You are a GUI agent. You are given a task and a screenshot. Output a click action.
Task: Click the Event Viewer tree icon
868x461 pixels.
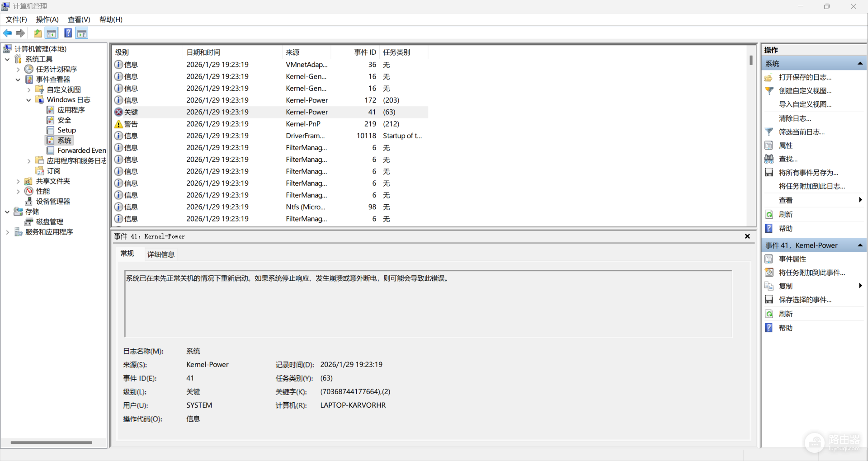[x=29, y=80]
